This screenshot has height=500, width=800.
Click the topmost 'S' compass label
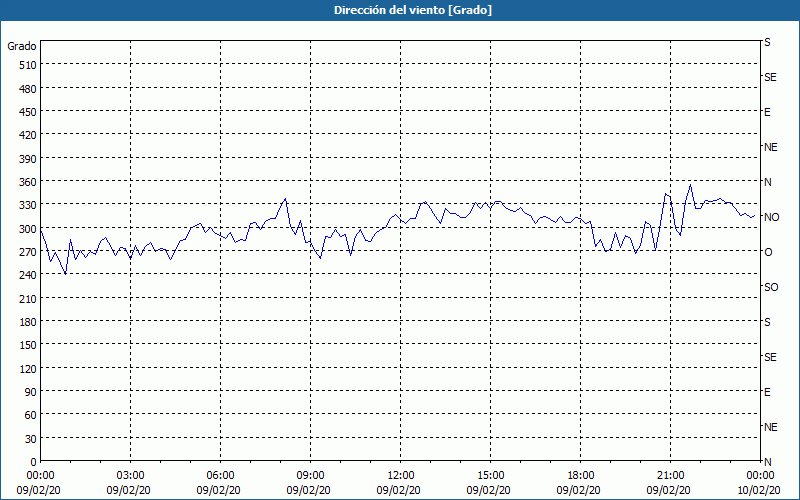pos(767,42)
